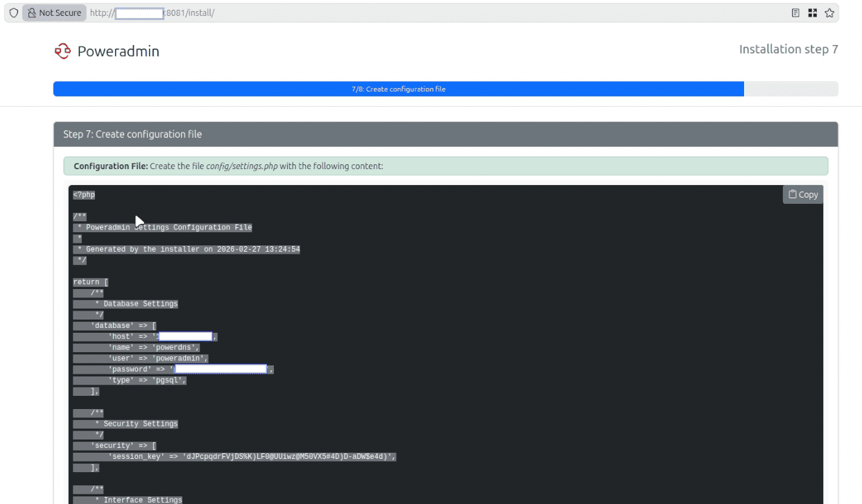Click the 'user' => 'poweradmin' line
This screenshot has width=862, height=504.
pyautogui.click(x=157, y=358)
